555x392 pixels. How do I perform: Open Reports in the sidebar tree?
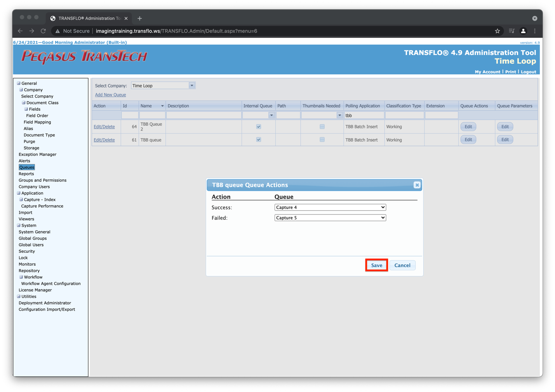click(x=26, y=174)
